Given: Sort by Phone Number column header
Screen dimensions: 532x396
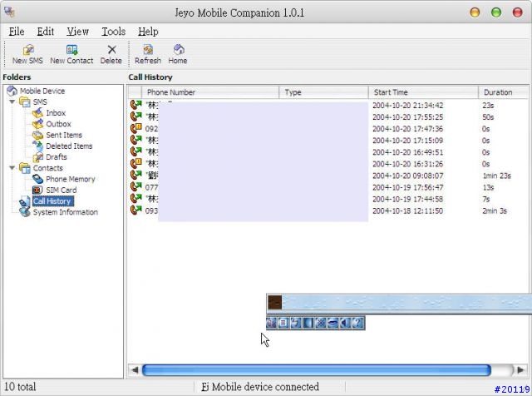Looking at the screenshot, I should tap(210, 92).
